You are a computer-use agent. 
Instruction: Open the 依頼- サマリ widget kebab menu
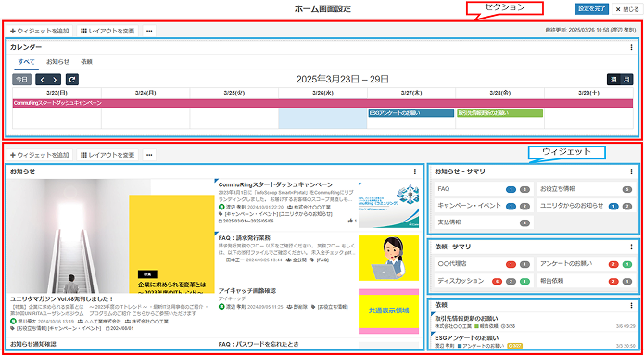point(631,247)
